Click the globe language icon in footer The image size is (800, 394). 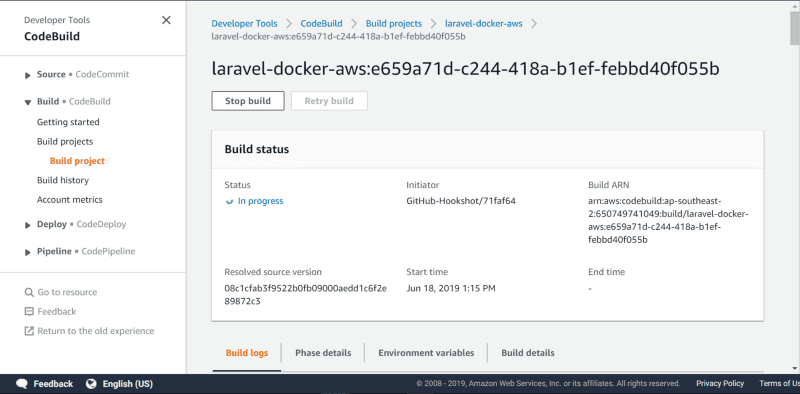pos(91,384)
